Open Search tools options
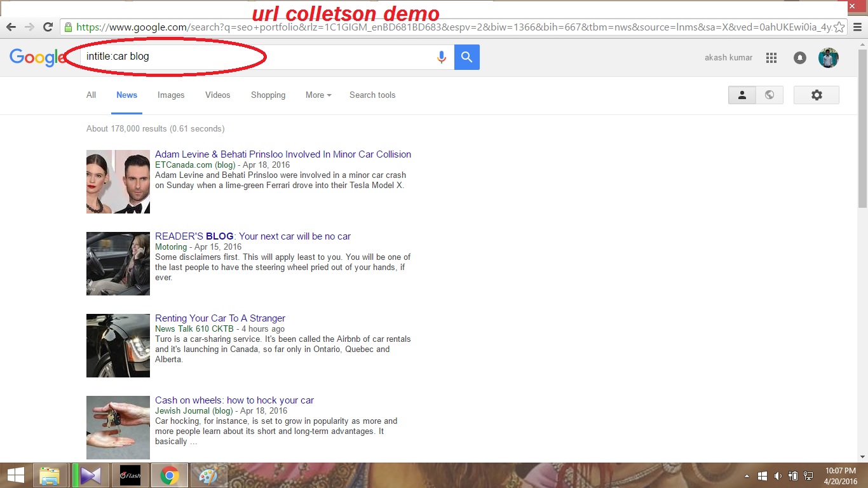This screenshot has width=868, height=488. point(372,95)
